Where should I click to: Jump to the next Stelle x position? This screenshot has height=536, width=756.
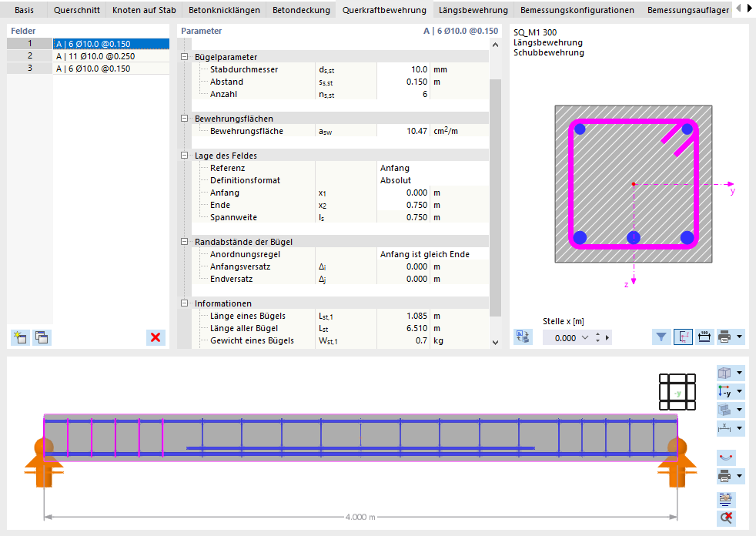(x=607, y=338)
